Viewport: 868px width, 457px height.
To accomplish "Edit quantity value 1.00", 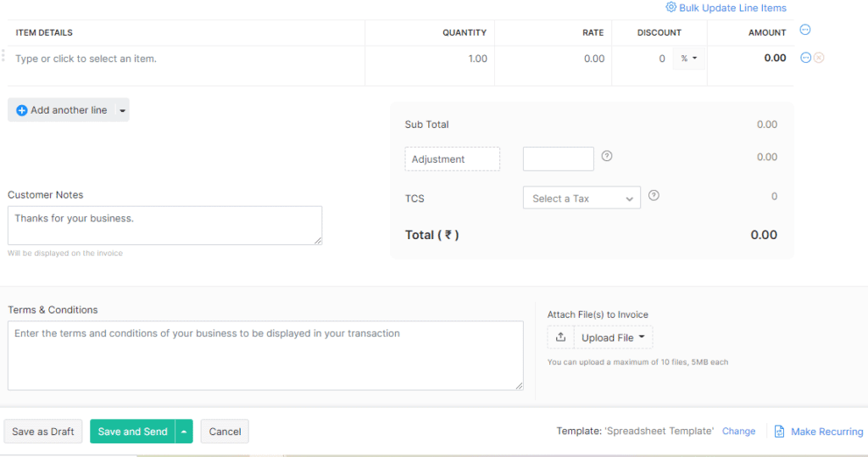I will click(478, 59).
